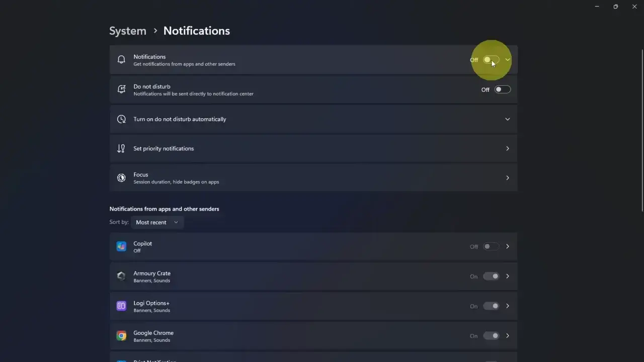Click 'Get notifications from apps and other senders' text
Viewport: 644px width, 362px height.
click(184, 64)
